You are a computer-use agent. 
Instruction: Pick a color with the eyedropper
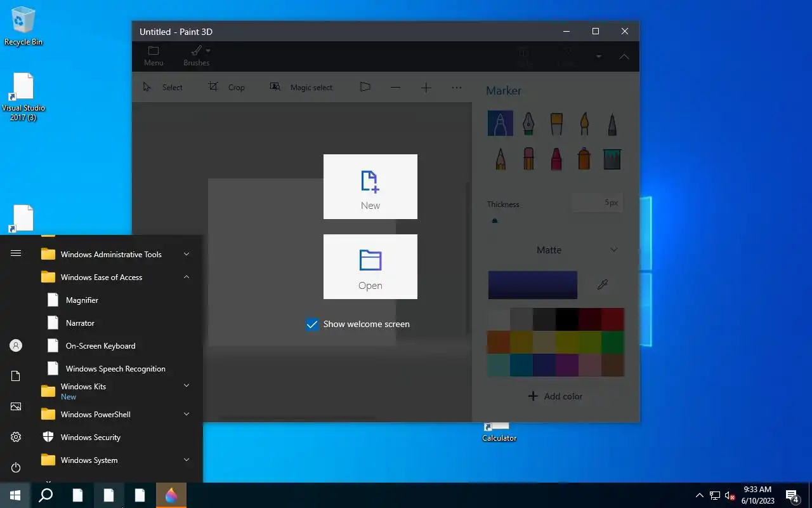603,285
